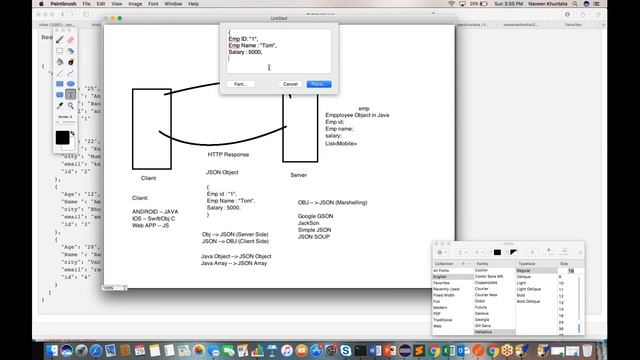Open the Font menu
Image resolution: width=640 pixels, height=360 pixels.
[153, 4]
